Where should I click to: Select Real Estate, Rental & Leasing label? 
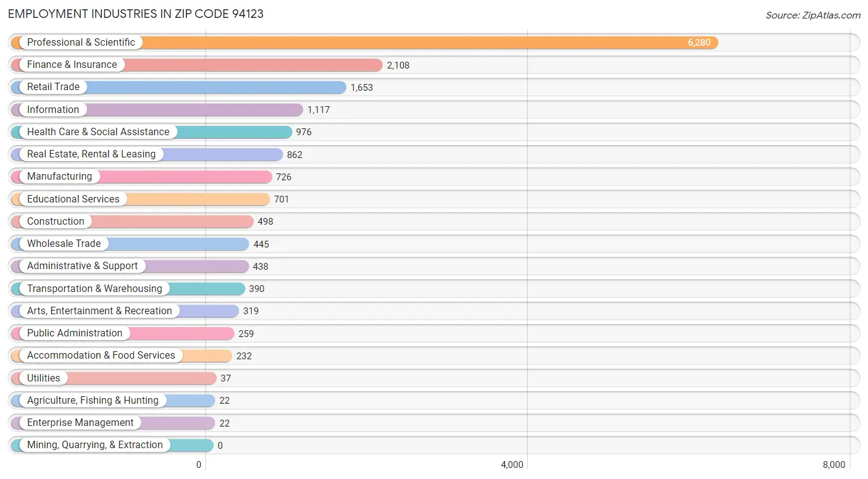(x=91, y=154)
